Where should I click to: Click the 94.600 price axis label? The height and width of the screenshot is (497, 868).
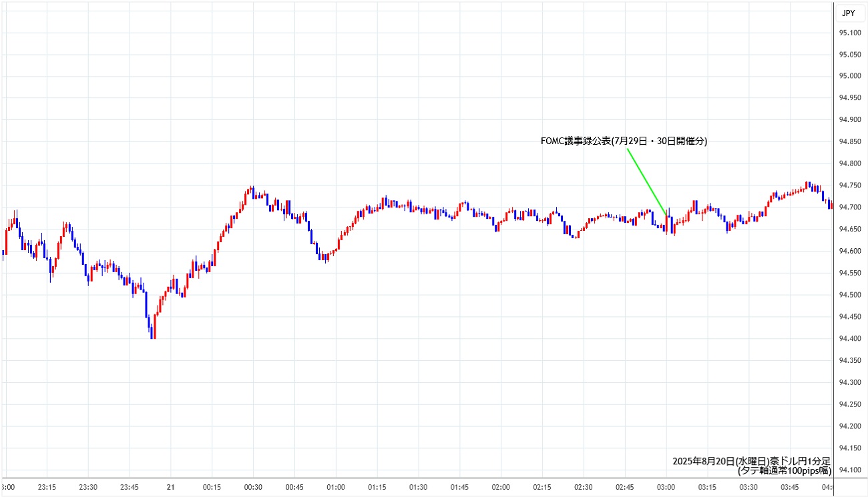pyautogui.click(x=850, y=251)
